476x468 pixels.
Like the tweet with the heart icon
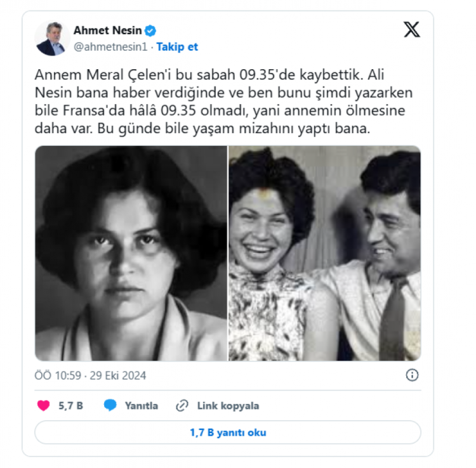pos(43,405)
